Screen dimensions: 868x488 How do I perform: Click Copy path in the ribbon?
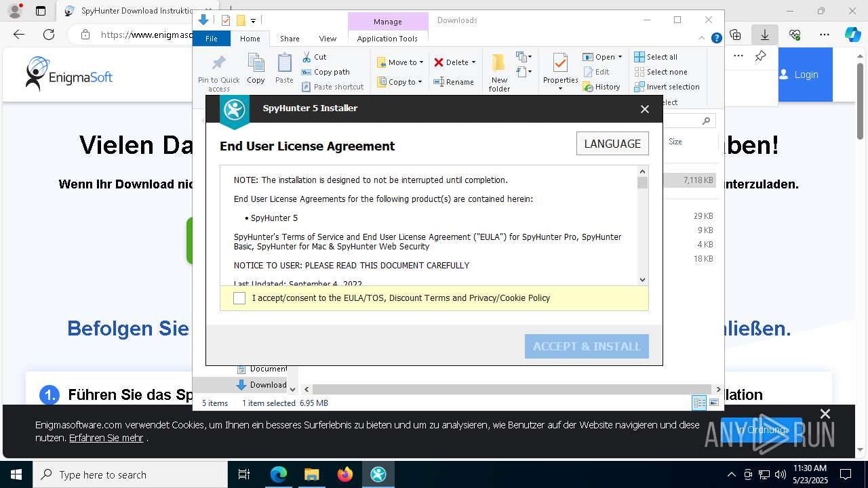pos(325,72)
